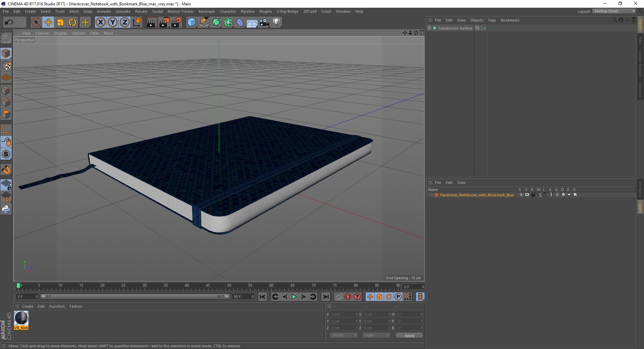
Task: Play the animation forward
Action: 294,297
